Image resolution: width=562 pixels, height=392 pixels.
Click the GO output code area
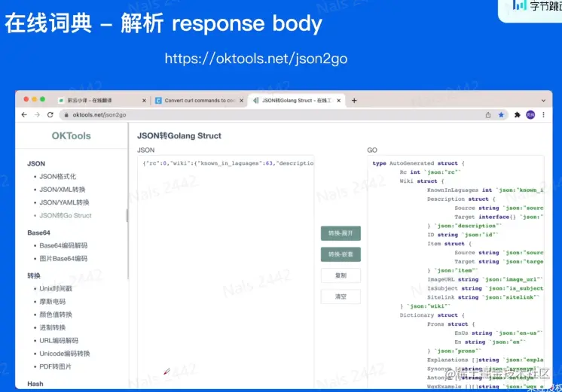tap(456, 272)
